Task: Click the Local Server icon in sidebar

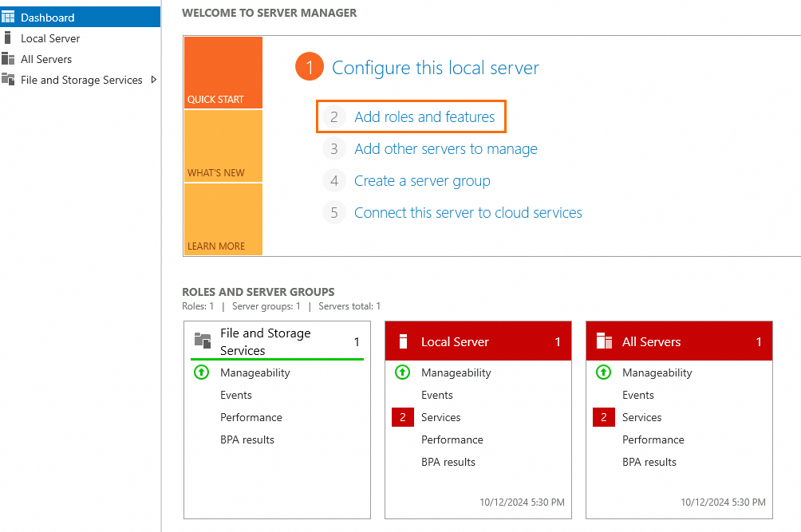Action: click(9, 38)
